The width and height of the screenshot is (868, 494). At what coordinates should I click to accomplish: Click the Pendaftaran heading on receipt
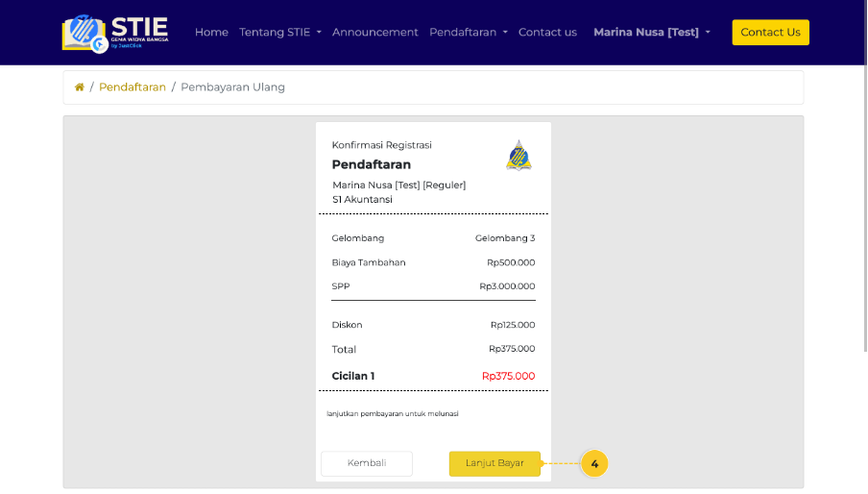coord(371,164)
